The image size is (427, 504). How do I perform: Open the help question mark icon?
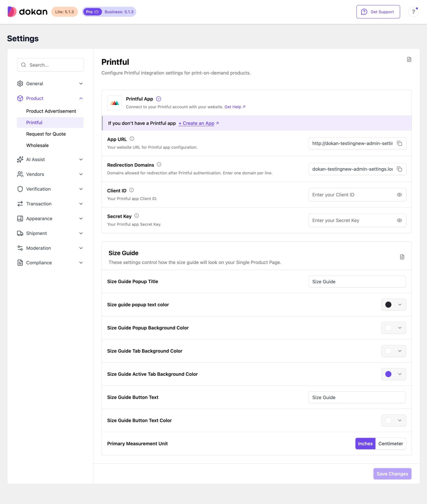(x=413, y=12)
